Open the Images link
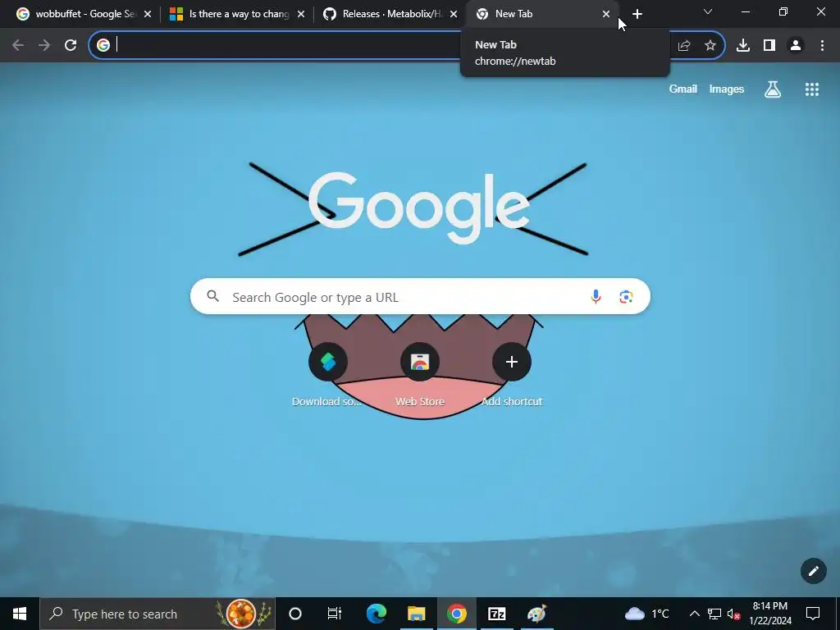Image resolution: width=840 pixels, height=630 pixels. [727, 89]
